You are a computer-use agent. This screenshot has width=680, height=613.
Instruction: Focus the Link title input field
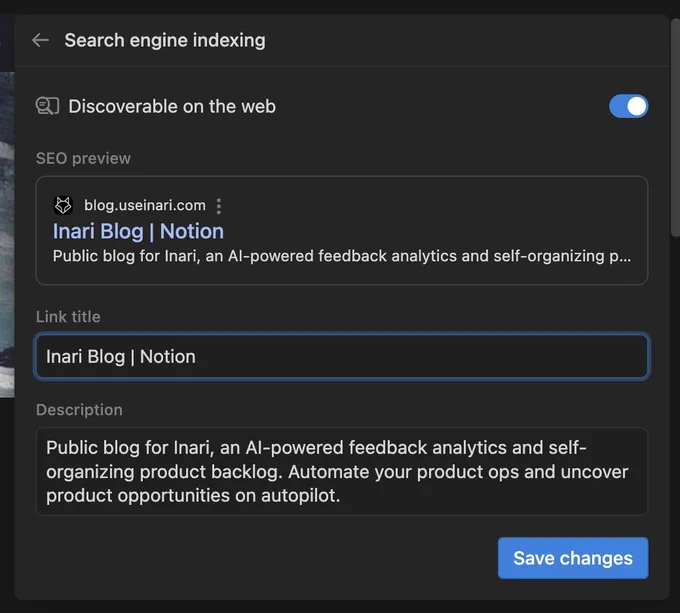342,356
